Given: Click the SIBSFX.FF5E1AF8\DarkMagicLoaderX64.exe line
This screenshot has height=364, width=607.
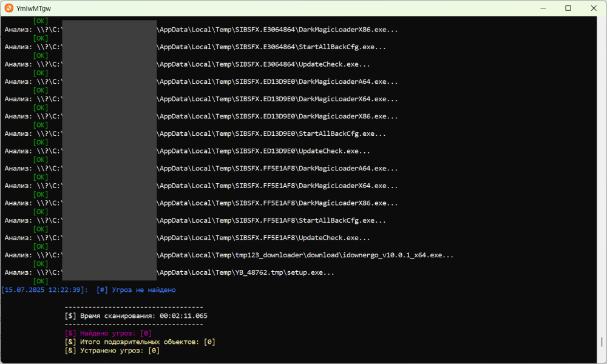Looking at the screenshot, I should pos(202,186).
